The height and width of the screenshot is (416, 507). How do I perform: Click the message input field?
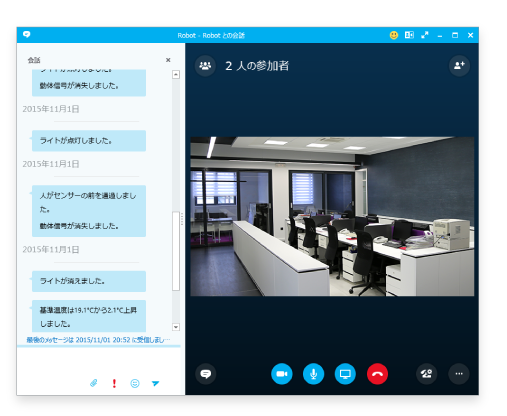pos(99,362)
